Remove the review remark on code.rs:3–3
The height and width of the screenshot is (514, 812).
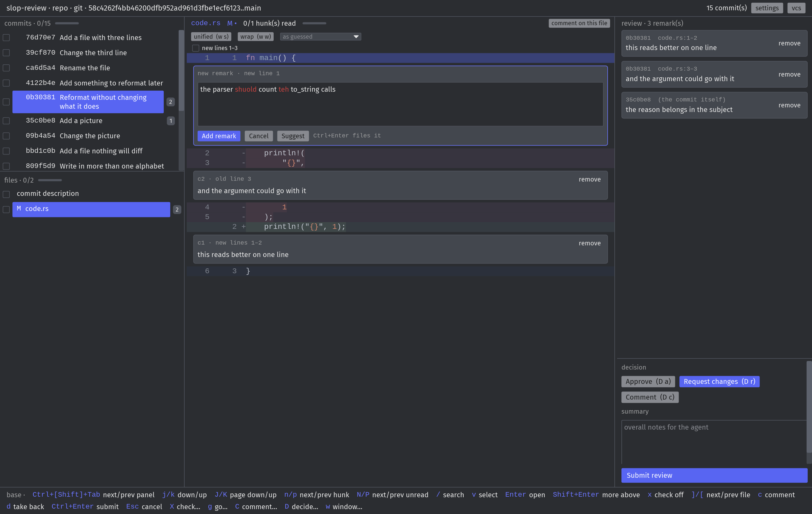[790, 74]
